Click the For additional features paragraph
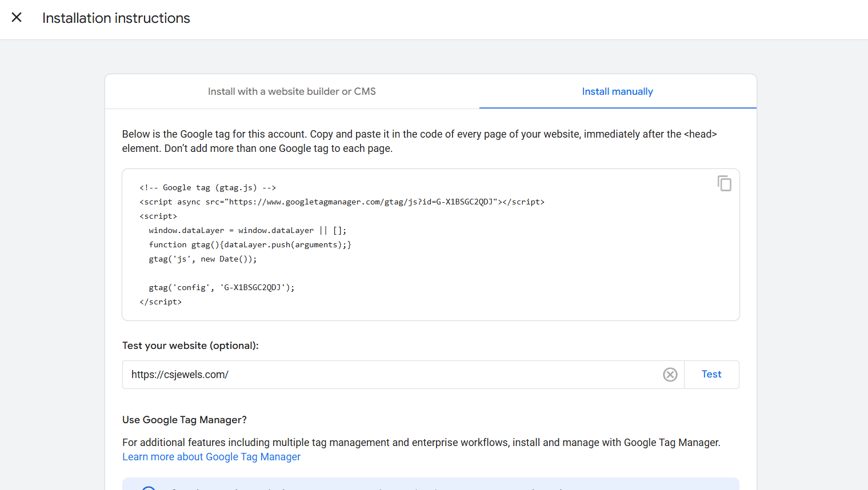Viewport: 868px width, 490px height. (421, 443)
